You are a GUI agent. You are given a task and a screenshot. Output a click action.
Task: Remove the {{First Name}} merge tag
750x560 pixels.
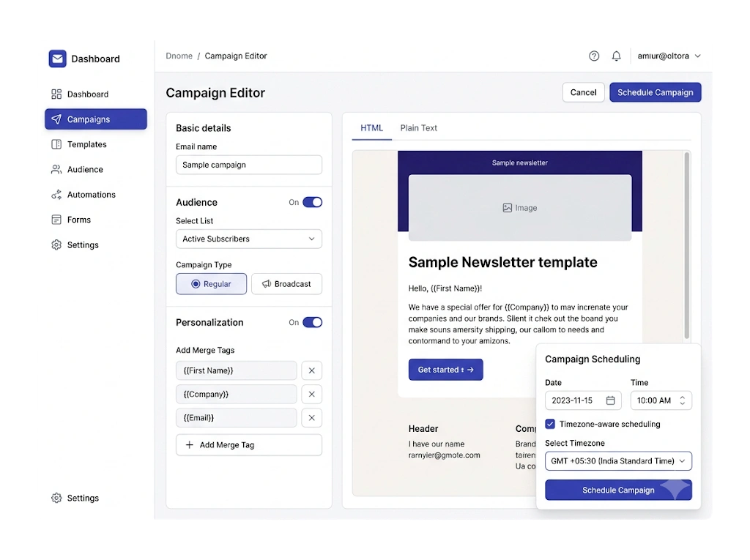click(x=312, y=370)
